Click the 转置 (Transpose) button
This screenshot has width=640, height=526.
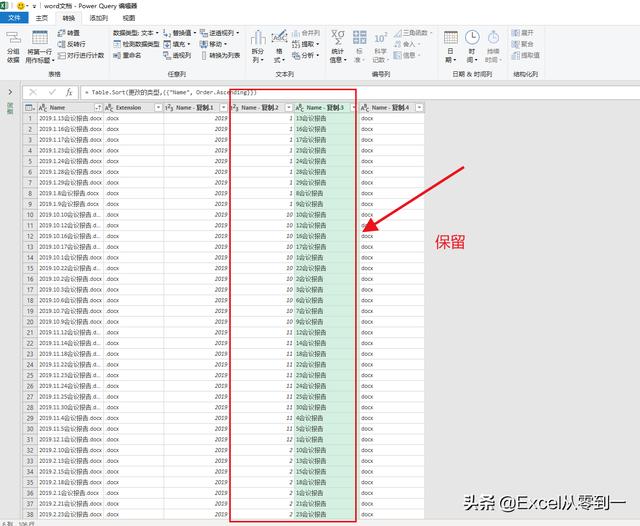pos(69,33)
